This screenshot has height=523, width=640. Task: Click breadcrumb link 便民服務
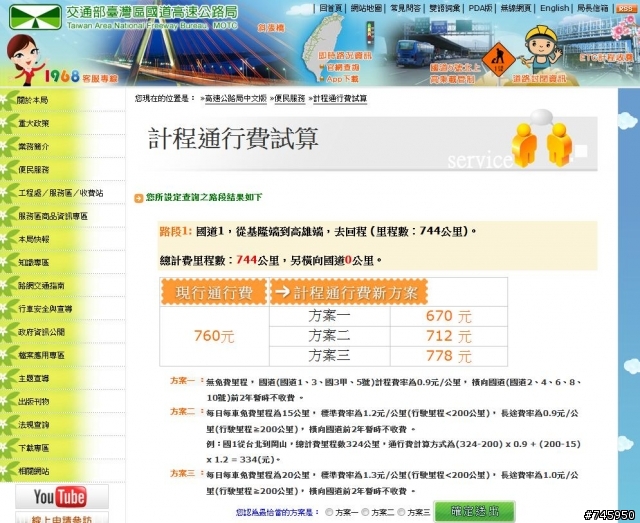click(289, 99)
